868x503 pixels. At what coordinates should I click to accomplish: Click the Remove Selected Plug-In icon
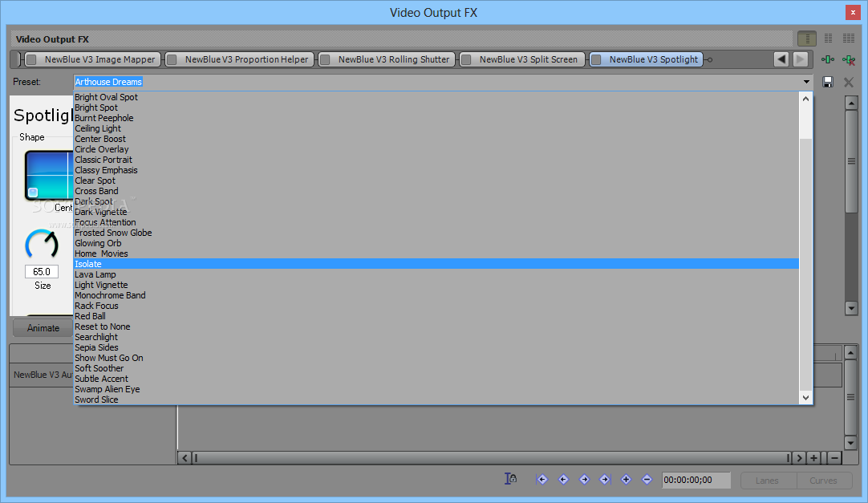848,59
